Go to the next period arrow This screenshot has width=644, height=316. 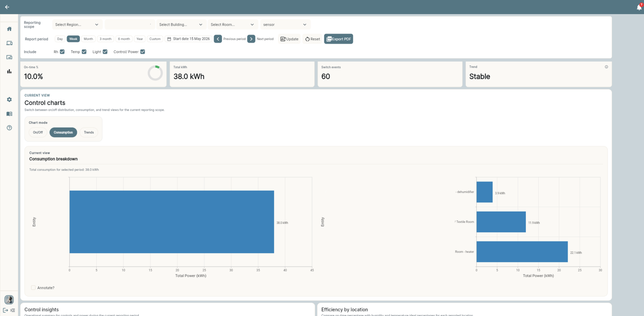point(251,39)
